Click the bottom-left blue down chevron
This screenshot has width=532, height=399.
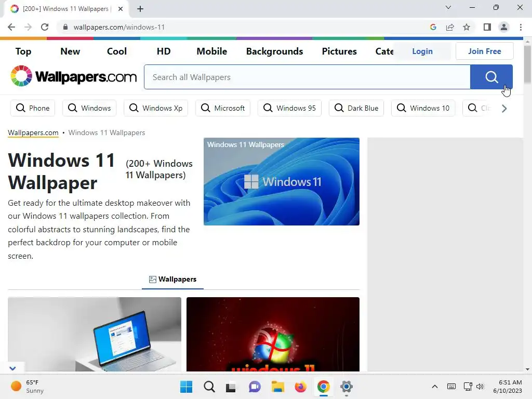pyautogui.click(x=12, y=368)
